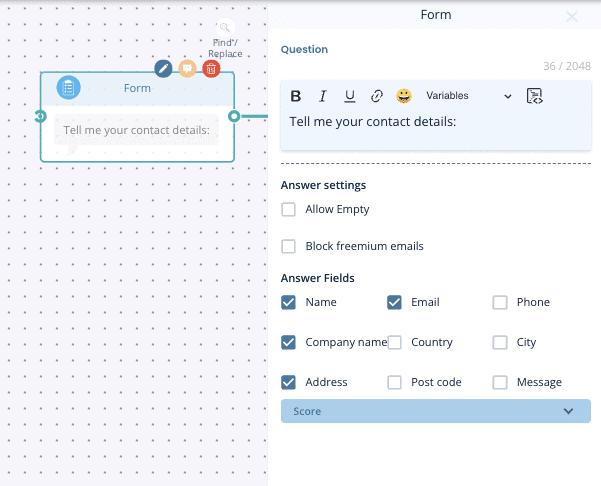Expand the Score section
Screen dimensions: 601x486
click(x=436, y=411)
